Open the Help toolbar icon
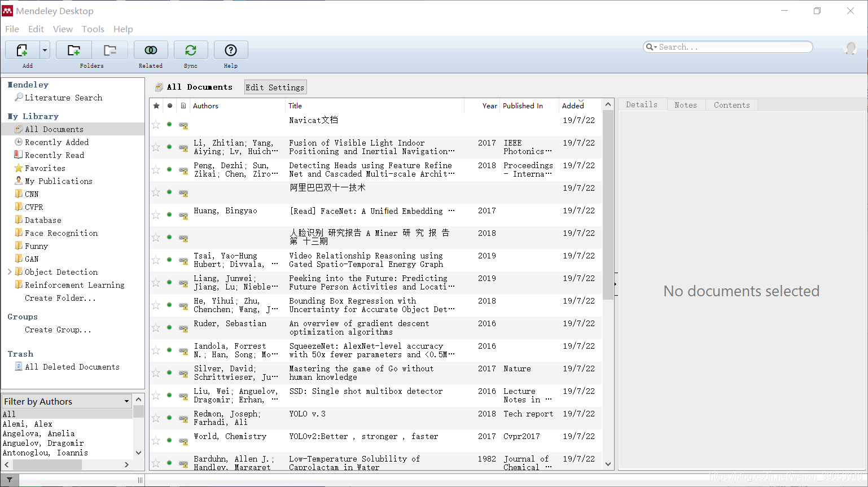 click(231, 50)
